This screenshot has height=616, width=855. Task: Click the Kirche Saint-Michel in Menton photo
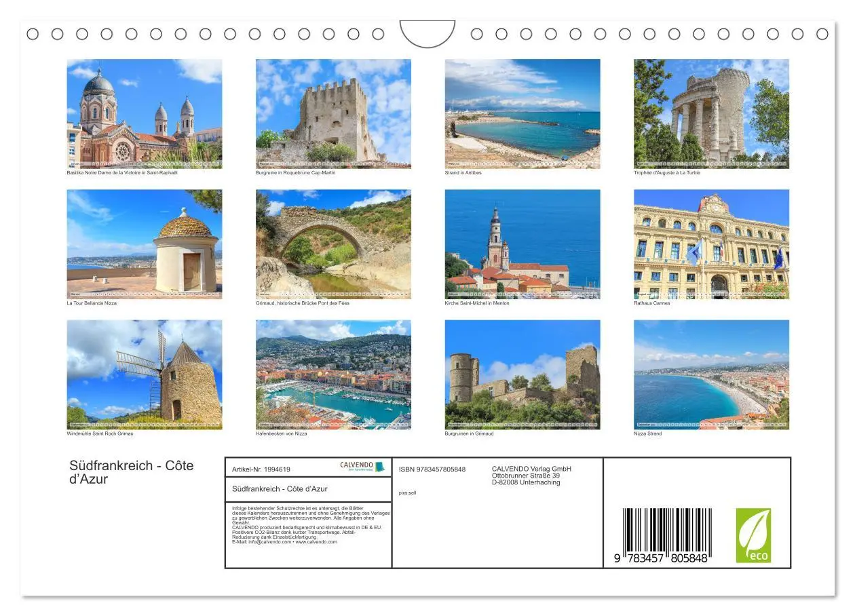[x=522, y=244]
